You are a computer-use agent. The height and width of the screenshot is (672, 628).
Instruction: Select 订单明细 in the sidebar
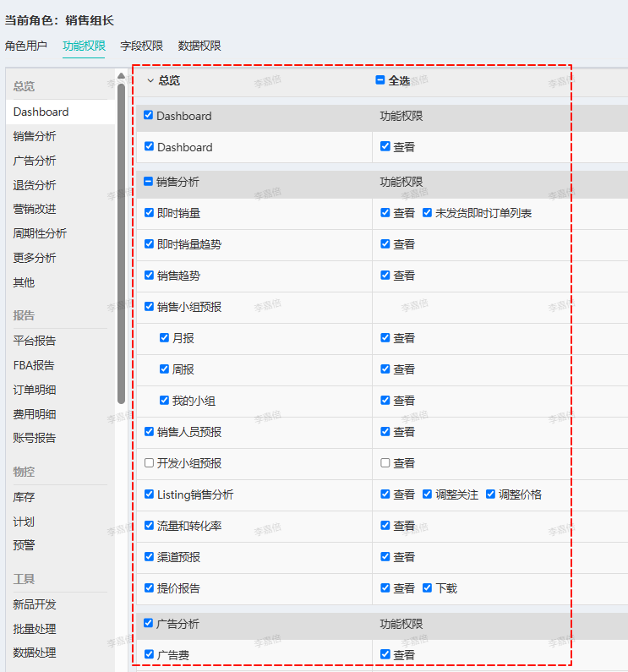coord(35,390)
